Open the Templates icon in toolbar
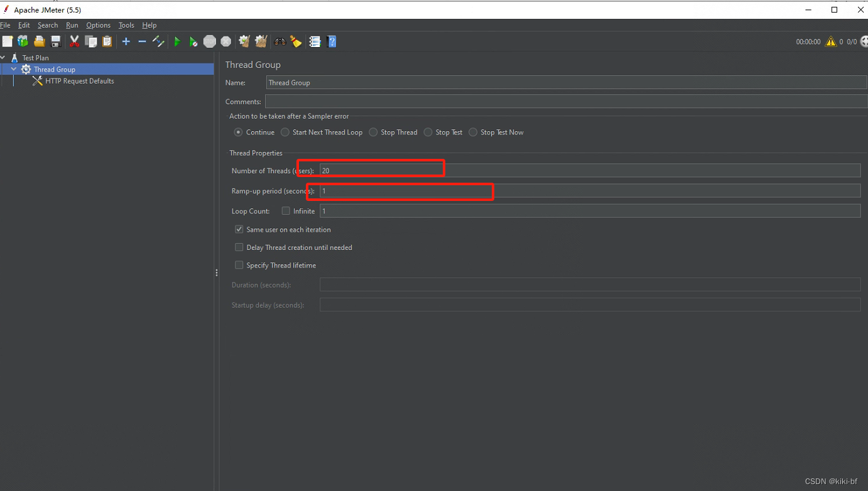The image size is (868, 491). tap(23, 41)
